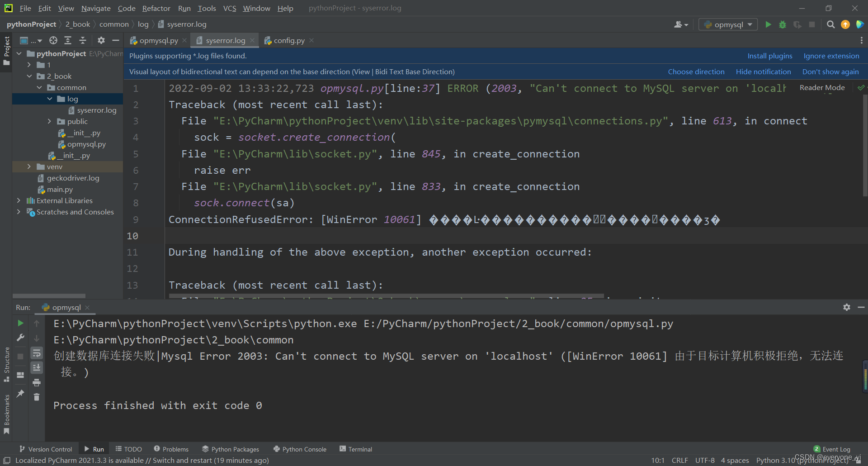868x466 pixels.
Task: Open the Refactor menu
Action: click(156, 8)
